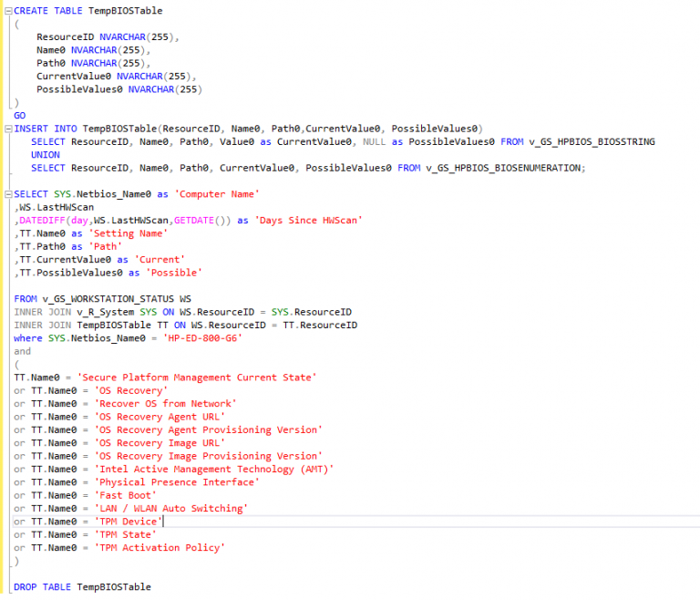Viewport: 700px width, 600px height.
Task: Click 'Intel Active Management Technology (AMT)' string
Action: [213, 469]
